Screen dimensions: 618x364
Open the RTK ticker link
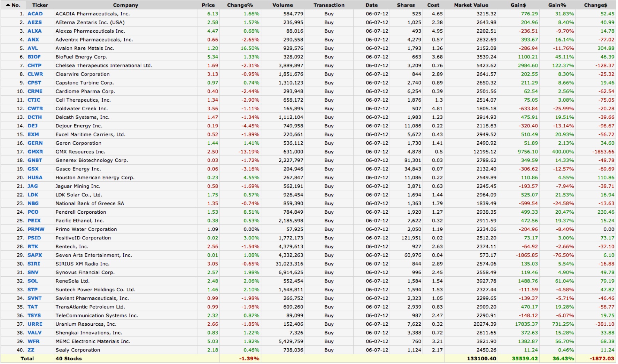coord(33,246)
